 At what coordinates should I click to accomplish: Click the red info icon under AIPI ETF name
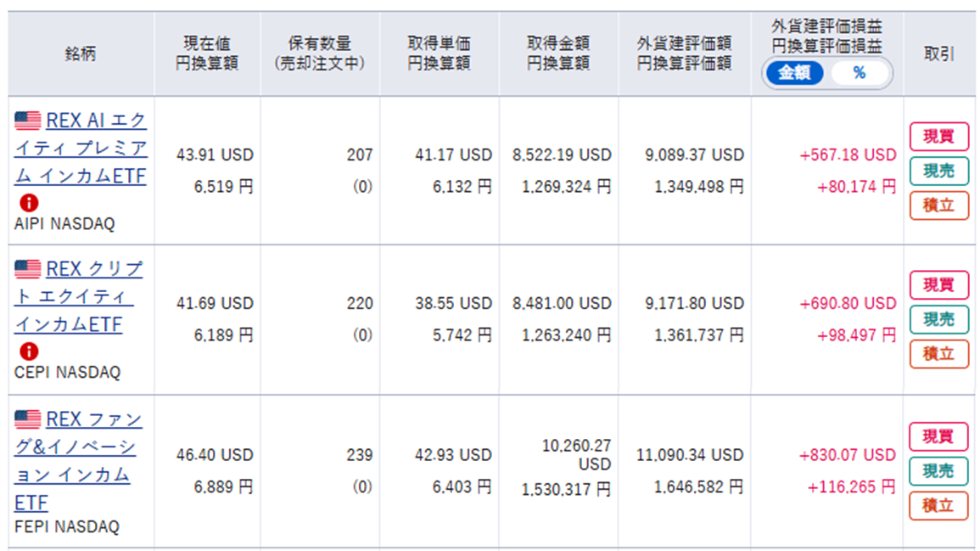pyautogui.click(x=29, y=203)
